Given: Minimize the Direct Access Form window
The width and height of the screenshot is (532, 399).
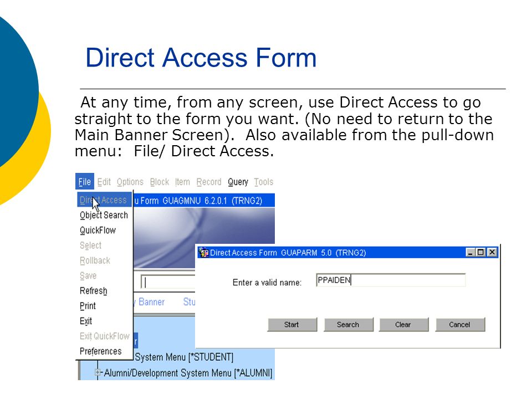Looking at the screenshot, I should (470, 252).
